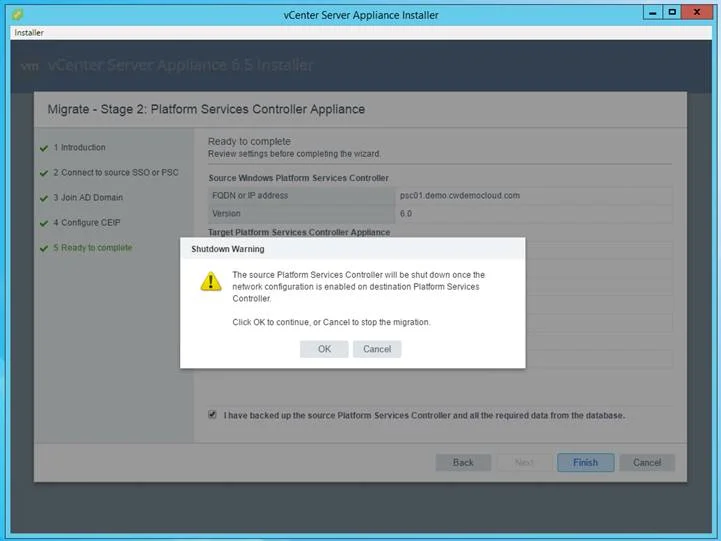721x541 pixels.
Task: Click green checkmark beside Introduction
Action: 44,148
